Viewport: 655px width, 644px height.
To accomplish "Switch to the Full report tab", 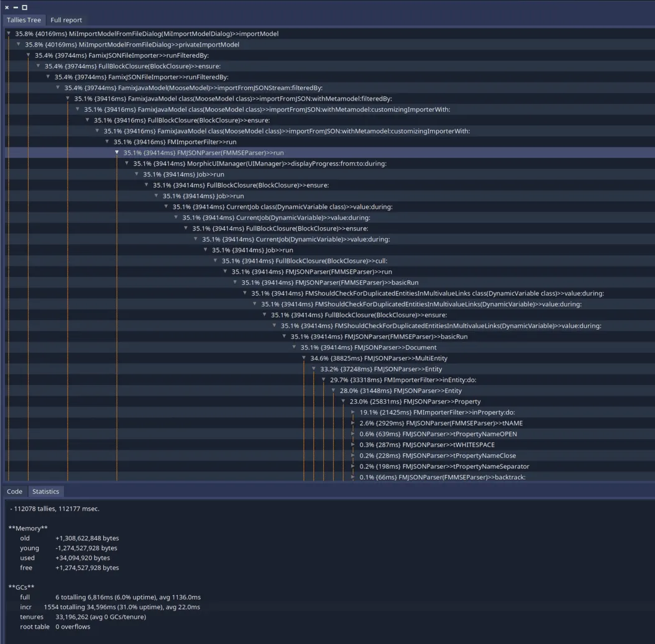I will (66, 20).
